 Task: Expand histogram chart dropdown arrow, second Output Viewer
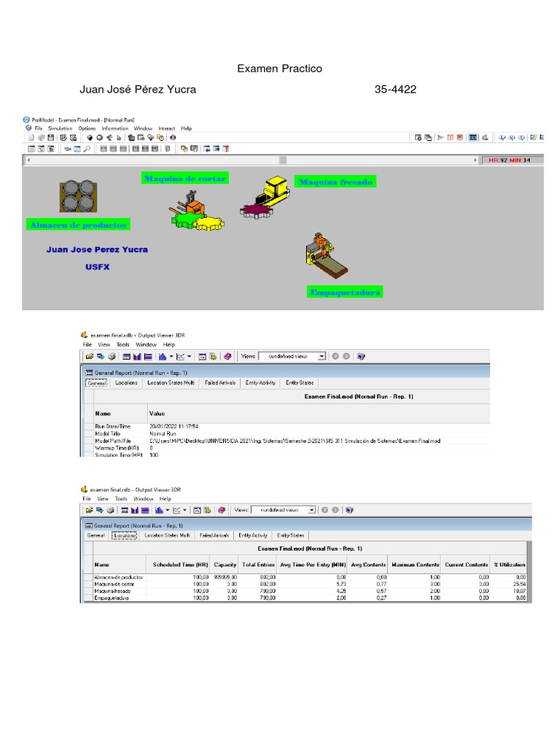pos(167,510)
